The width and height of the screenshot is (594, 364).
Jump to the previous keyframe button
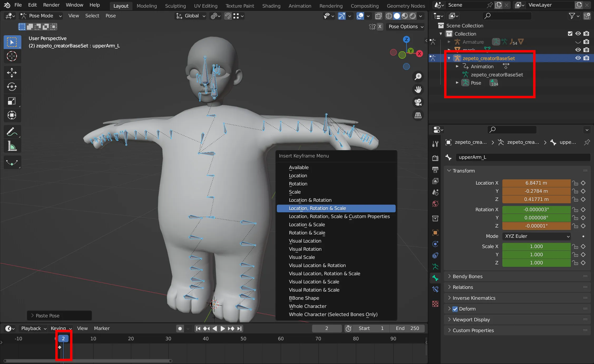(206, 328)
